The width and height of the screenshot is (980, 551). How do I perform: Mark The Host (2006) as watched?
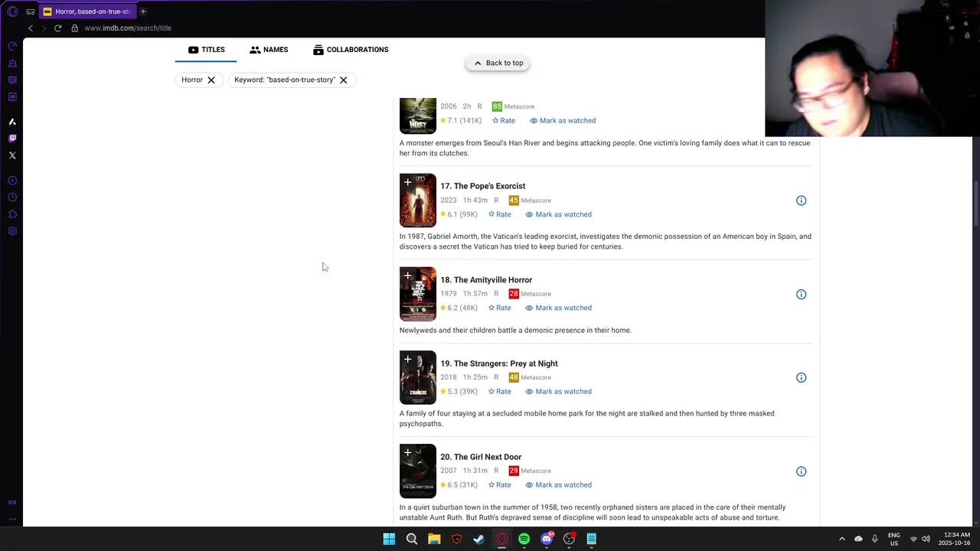click(x=563, y=121)
